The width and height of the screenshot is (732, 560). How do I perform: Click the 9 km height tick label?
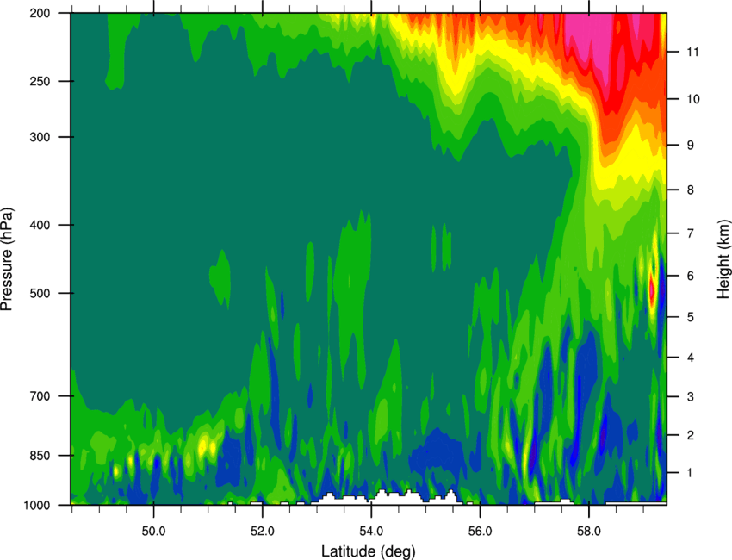point(691,146)
